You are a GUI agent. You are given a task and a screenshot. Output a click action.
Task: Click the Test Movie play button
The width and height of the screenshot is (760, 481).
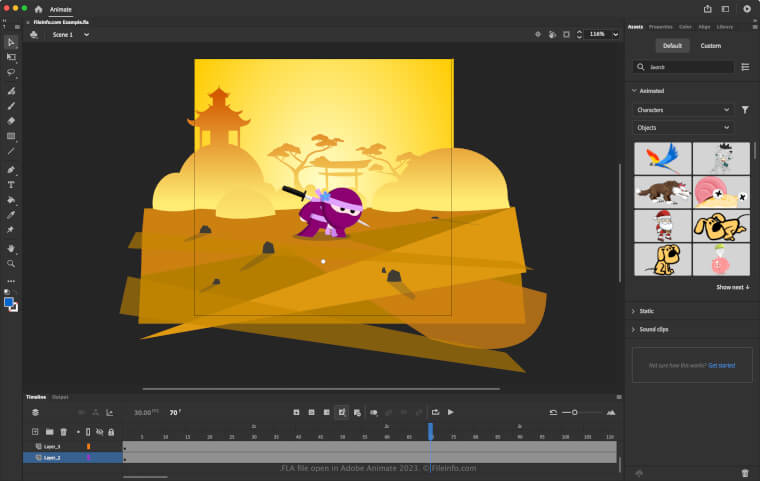tap(747, 8)
